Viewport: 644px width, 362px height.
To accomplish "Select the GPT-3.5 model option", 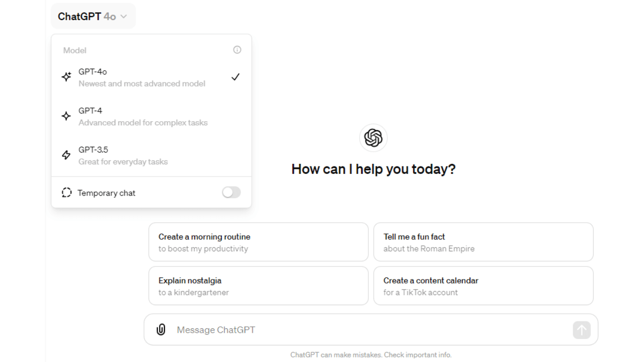I will point(151,155).
